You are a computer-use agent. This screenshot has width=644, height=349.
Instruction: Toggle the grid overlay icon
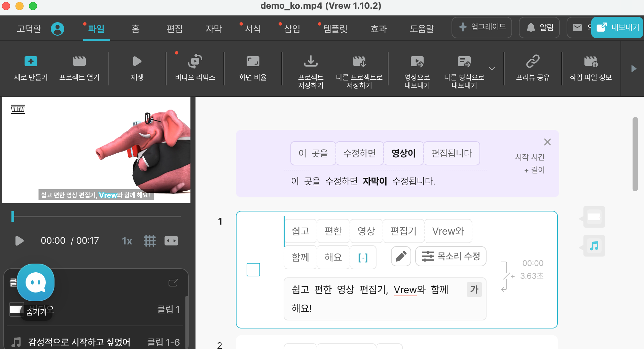[150, 241]
